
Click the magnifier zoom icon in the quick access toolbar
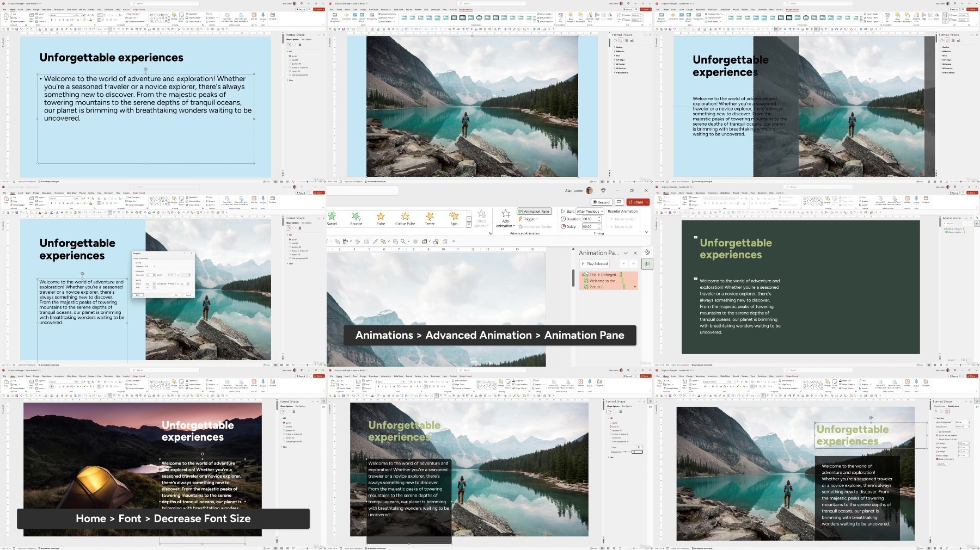(x=403, y=242)
